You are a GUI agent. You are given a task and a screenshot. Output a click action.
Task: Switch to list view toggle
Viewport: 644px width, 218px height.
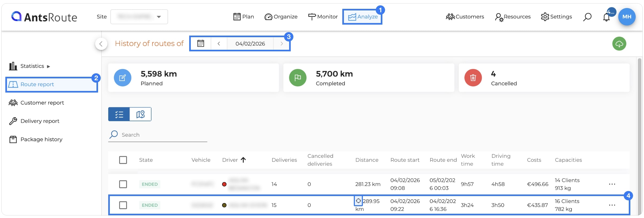click(x=119, y=114)
